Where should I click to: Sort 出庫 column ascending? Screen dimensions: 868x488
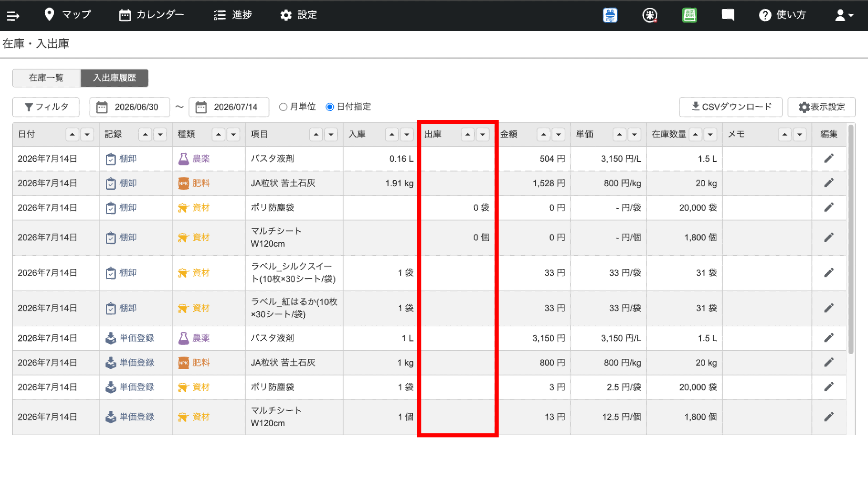pos(468,134)
